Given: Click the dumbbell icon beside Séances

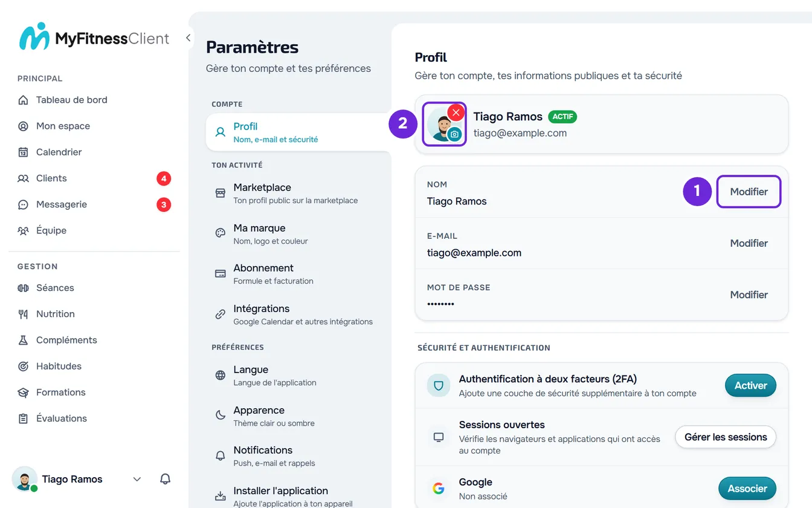Looking at the screenshot, I should point(23,288).
